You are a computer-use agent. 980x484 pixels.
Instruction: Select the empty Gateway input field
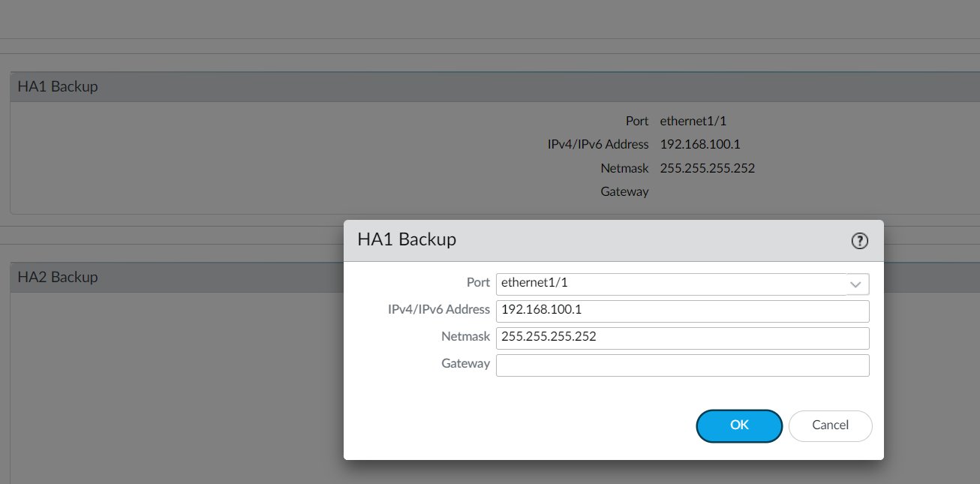681,365
